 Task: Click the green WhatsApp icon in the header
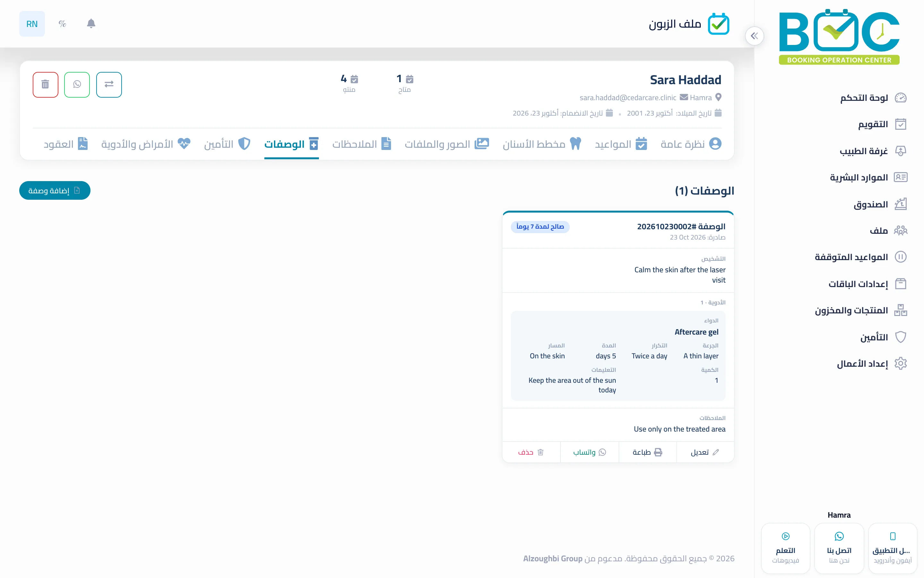click(77, 84)
